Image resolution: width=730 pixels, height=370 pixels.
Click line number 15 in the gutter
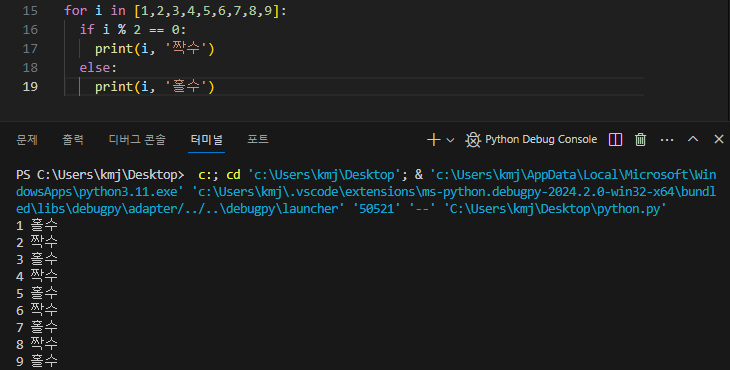click(x=30, y=11)
